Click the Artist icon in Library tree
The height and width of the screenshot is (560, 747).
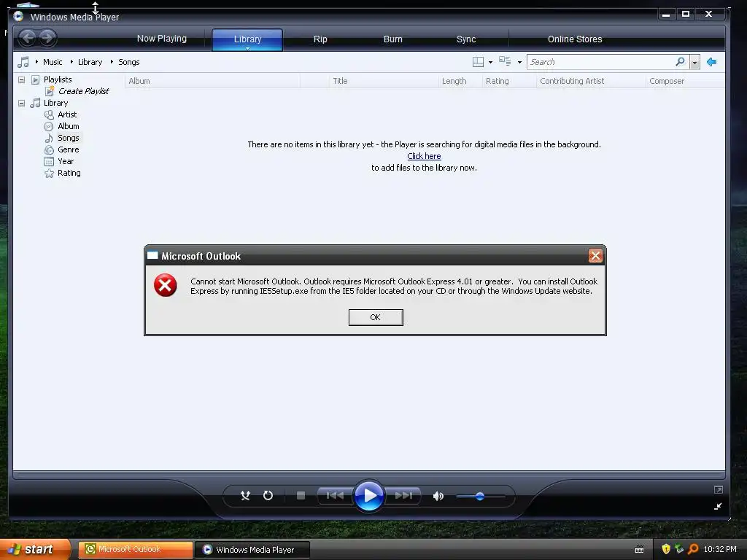point(49,114)
